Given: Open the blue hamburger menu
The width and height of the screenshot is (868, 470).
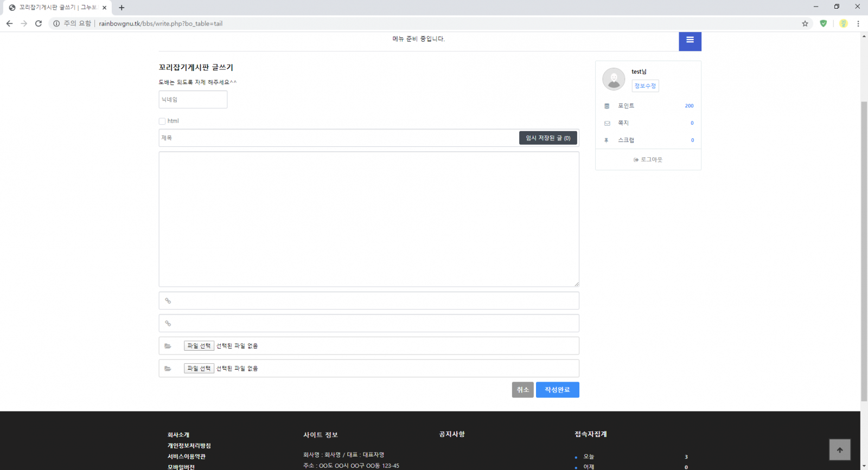Looking at the screenshot, I should pos(690,41).
